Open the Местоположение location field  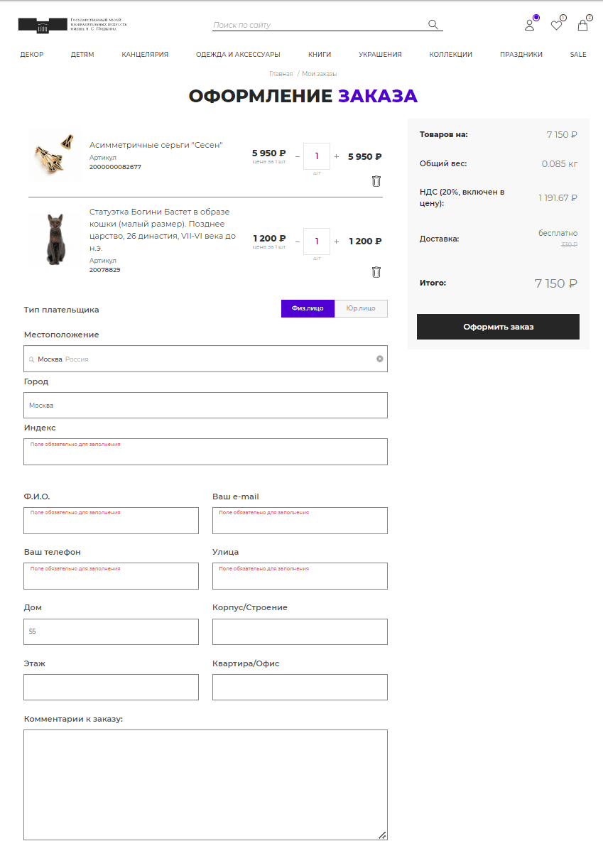[x=205, y=359]
